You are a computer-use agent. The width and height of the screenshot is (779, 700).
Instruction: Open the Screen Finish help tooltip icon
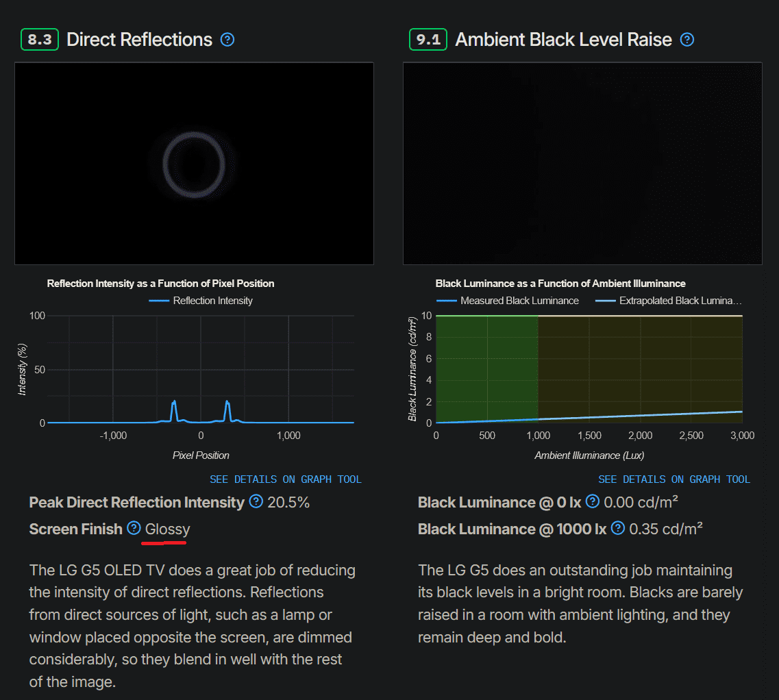134,529
